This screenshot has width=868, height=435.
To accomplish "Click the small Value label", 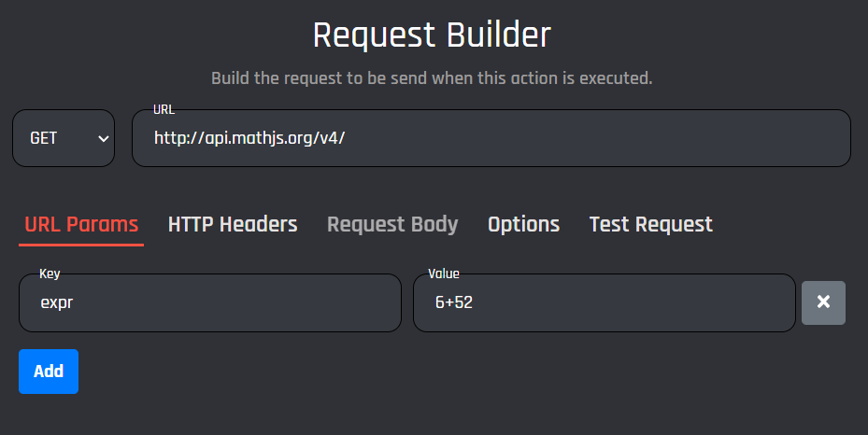I will 444,274.
